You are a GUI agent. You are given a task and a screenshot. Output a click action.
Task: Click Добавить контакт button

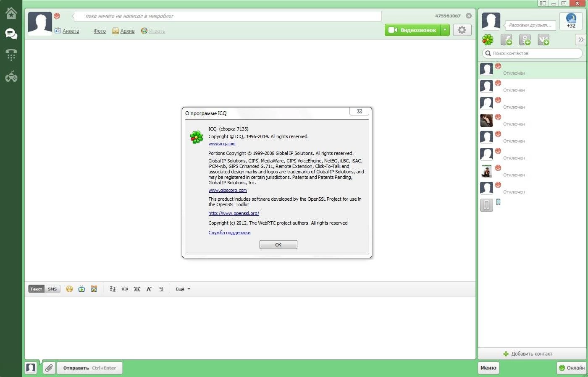pyautogui.click(x=532, y=353)
